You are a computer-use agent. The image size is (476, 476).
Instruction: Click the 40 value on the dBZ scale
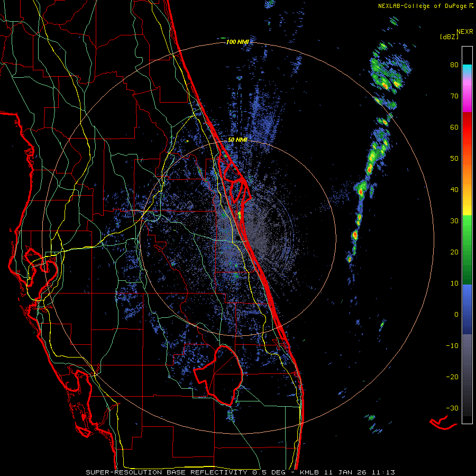(454, 190)
